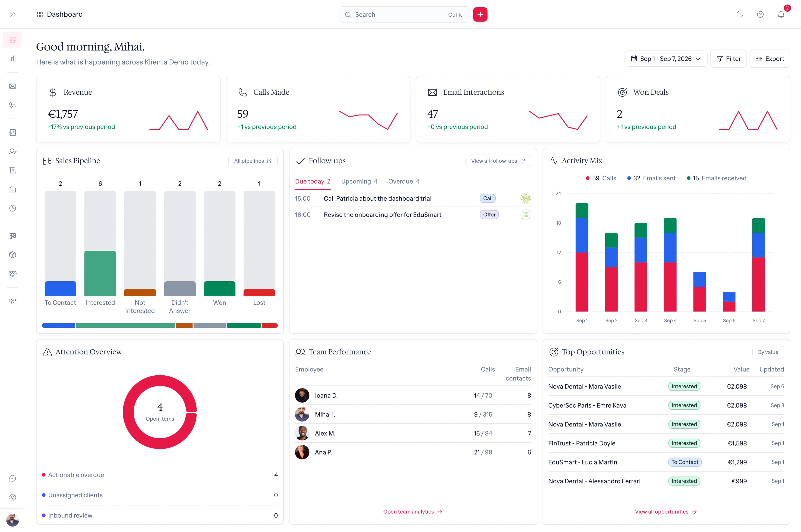
Task: Open the Dashboard grid icon in the sidebar
Action: (x=13, y=40)
